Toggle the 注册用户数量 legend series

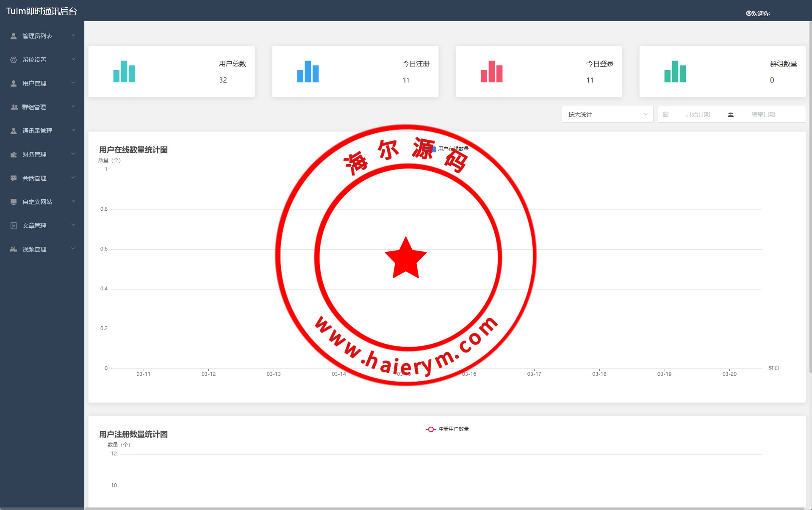point(447,429)
